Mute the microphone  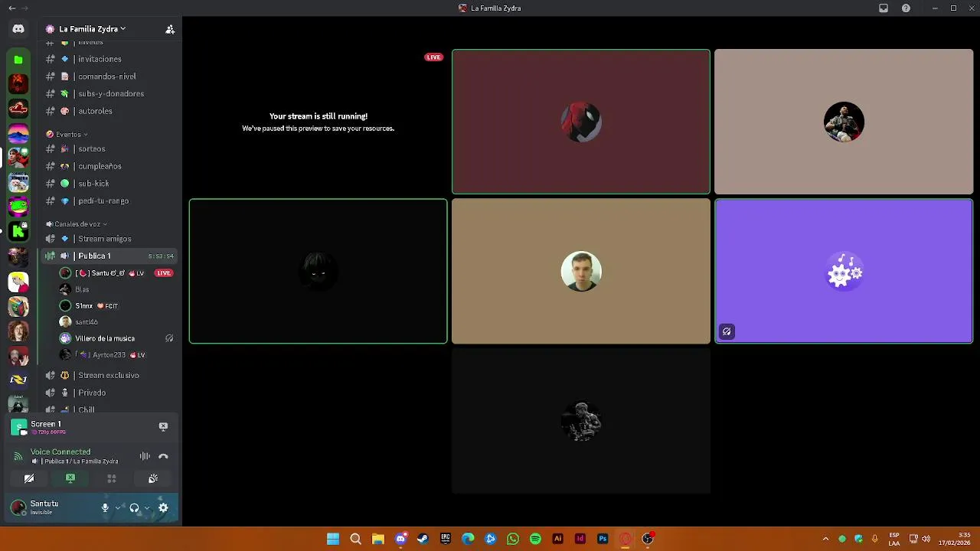click(106, 507)
